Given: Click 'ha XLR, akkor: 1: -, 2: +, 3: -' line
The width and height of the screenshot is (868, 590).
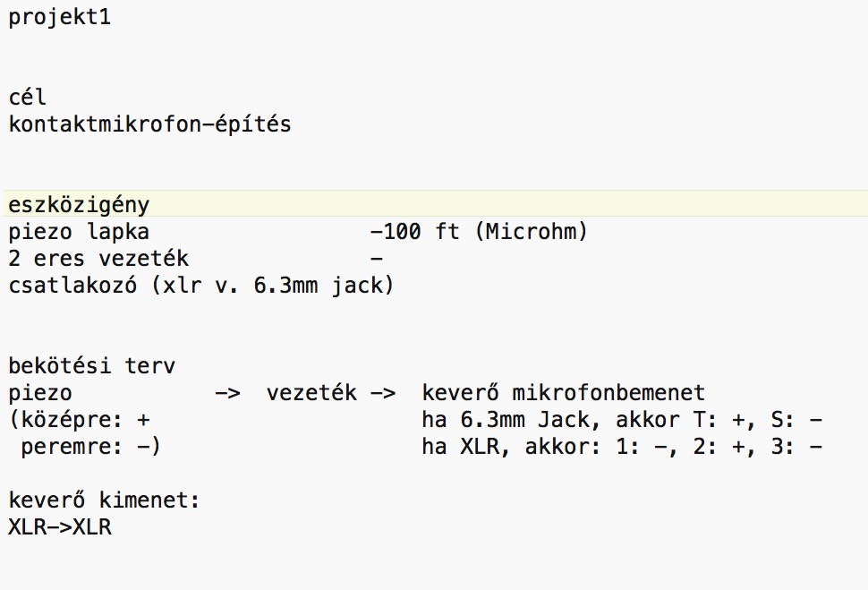Looking at the screenshot, I should click(x=622, y=446).
